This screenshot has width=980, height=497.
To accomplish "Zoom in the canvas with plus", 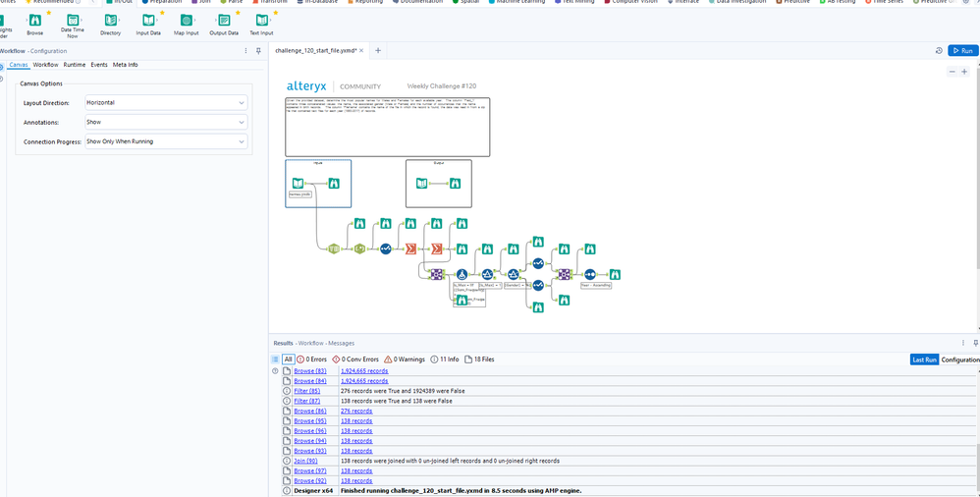I will (x=964, y=72).
